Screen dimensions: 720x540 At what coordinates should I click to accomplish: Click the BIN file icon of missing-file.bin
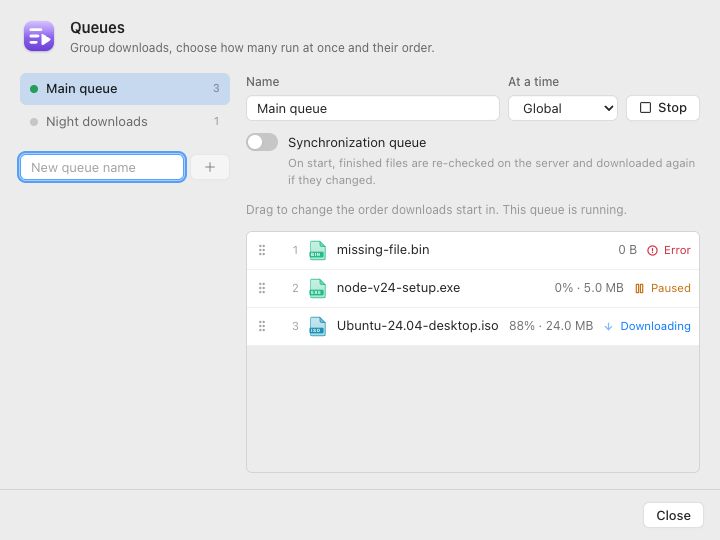[318, 250]
